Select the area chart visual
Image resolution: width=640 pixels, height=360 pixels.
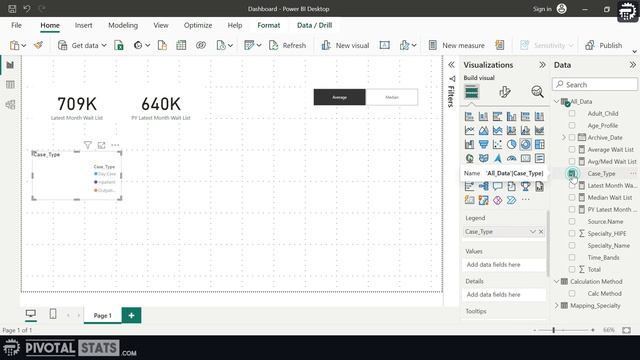pos(483,130)
